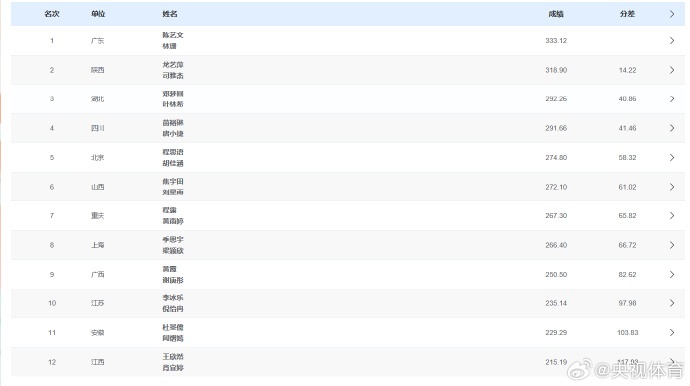Click the point gap 61.02

pyautogui.click(x=628, y=187)
